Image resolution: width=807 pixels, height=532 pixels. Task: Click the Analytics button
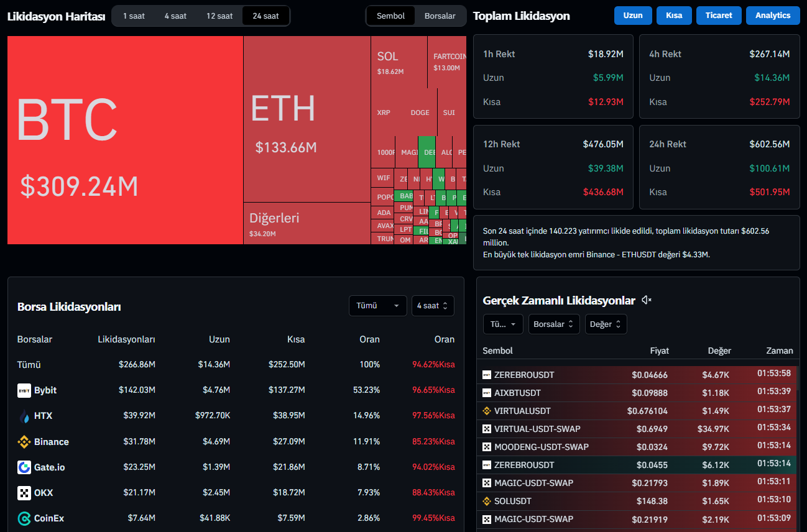(772, 16)
